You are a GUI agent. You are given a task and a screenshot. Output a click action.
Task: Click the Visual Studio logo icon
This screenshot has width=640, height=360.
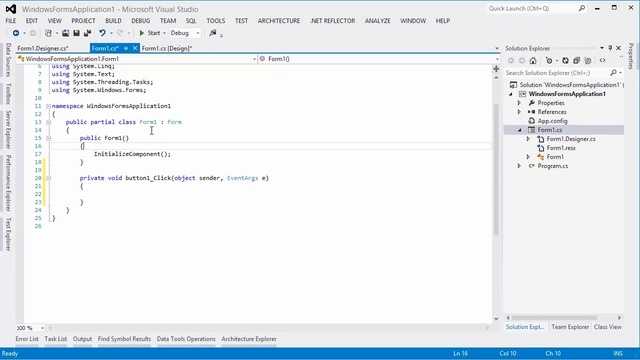pos(11,9)
